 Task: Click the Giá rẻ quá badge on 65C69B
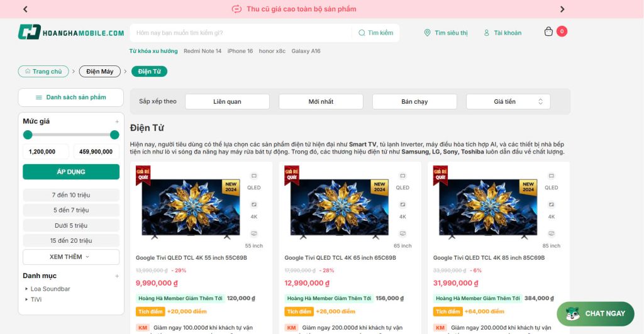point(292,175)
